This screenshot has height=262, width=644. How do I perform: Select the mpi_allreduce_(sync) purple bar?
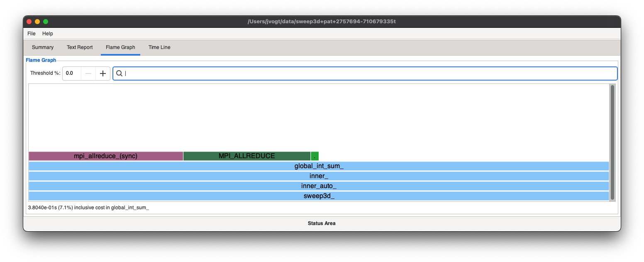point(105,156)
